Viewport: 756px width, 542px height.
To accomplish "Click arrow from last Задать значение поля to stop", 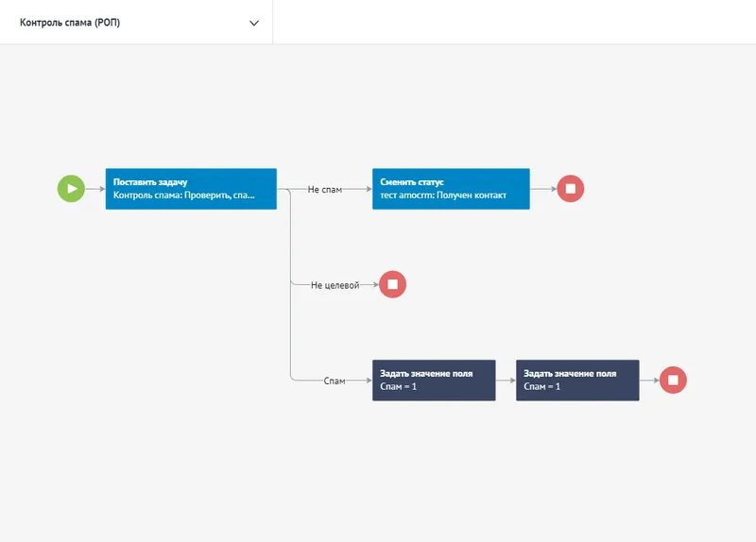I will (649, 380).
